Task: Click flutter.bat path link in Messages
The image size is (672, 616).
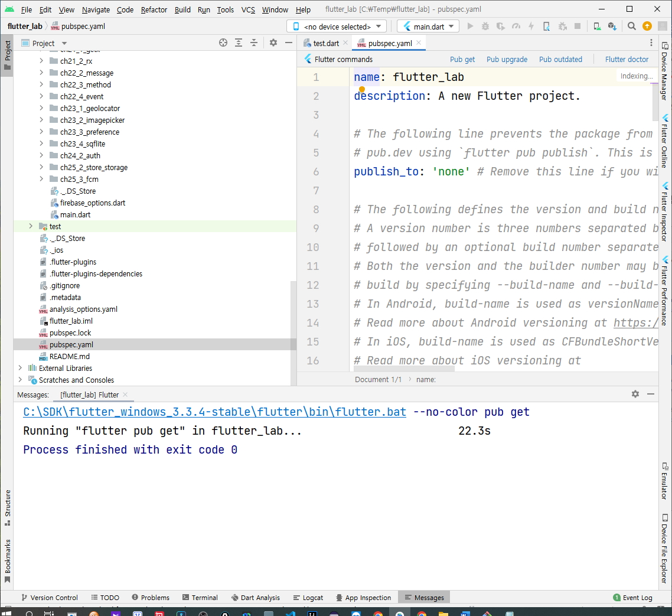Action: pos(214,412)
